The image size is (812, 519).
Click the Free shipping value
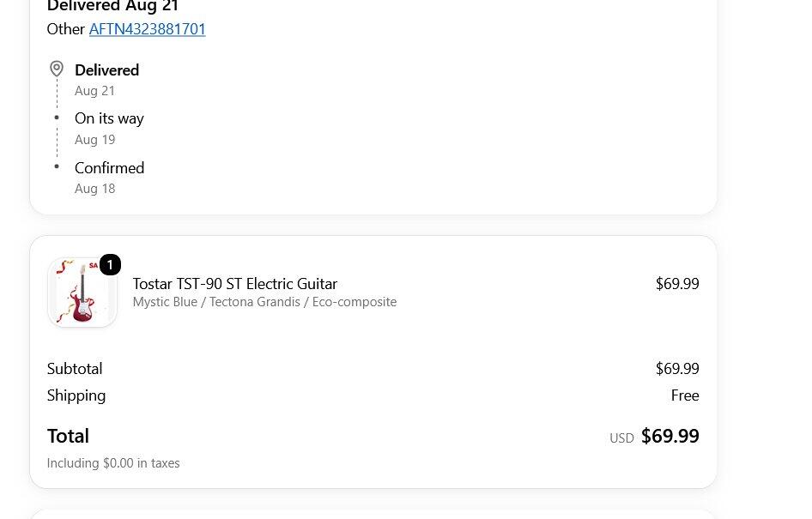point(685,395)
